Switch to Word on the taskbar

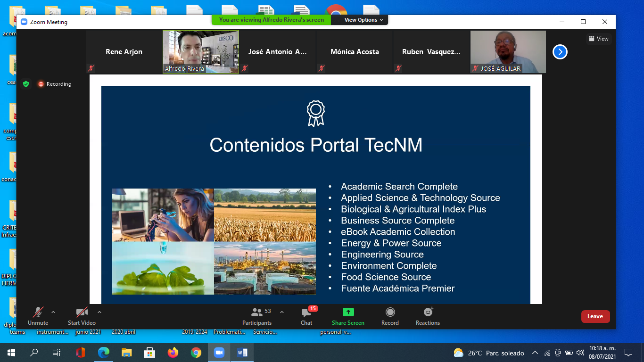point(242,353)
